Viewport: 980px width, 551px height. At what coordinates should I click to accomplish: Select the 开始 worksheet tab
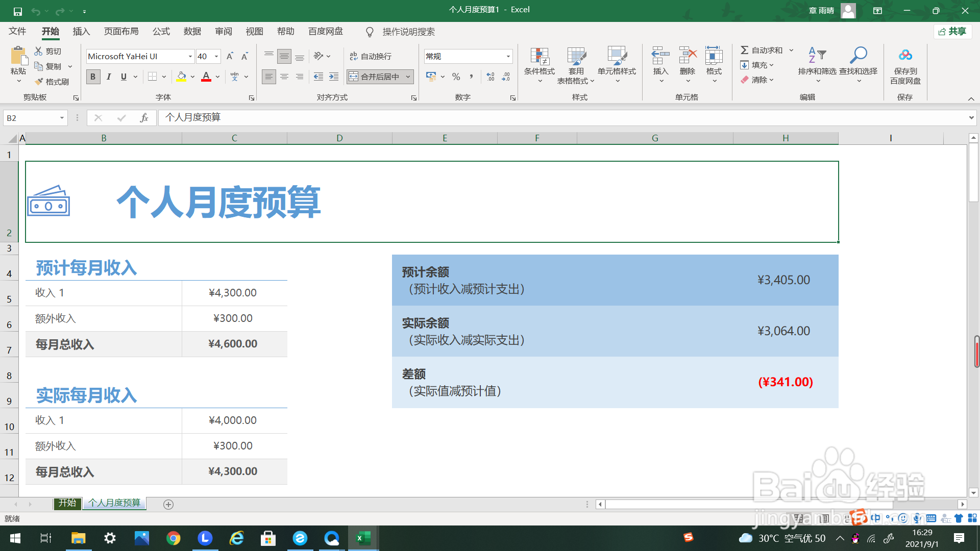67,503
